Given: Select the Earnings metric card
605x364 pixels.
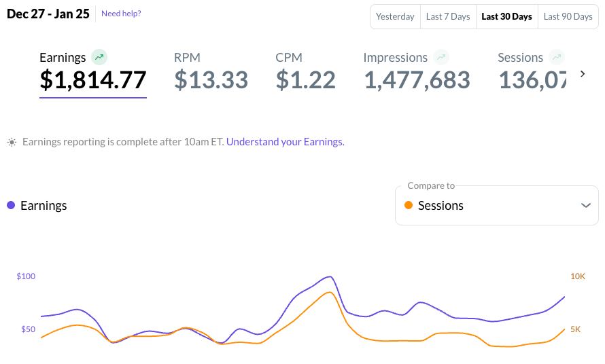Looking at the screenshot, I should click(x=93, y=71).
